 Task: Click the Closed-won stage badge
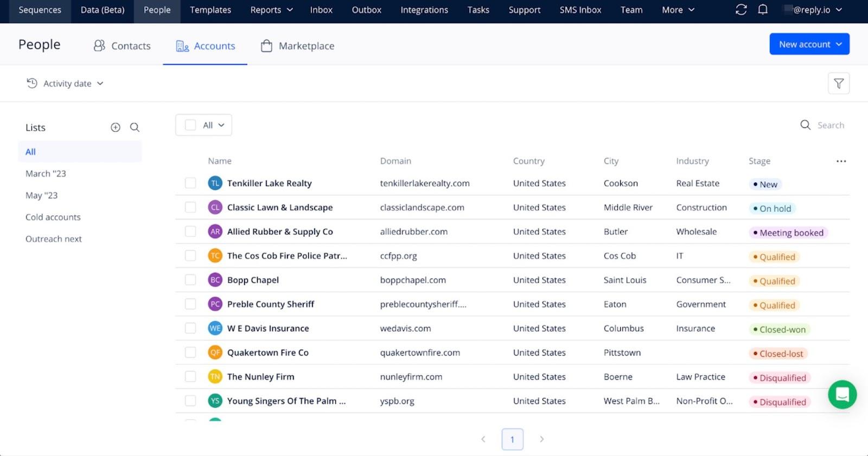(779, 329)
